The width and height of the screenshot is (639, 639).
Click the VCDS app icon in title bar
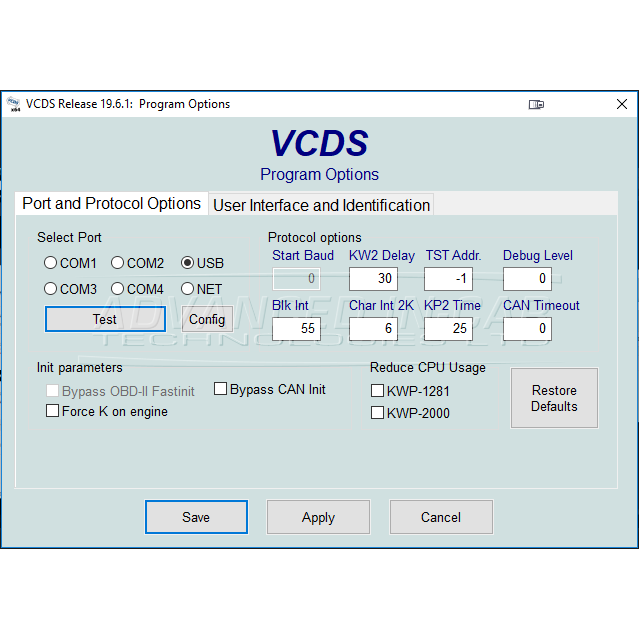[14, 104]
